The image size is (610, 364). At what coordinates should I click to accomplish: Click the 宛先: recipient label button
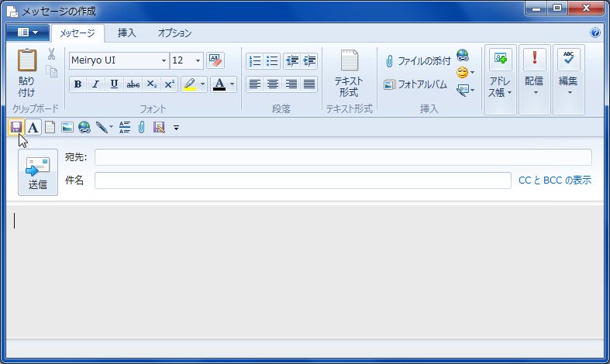[x=76, y=157]
